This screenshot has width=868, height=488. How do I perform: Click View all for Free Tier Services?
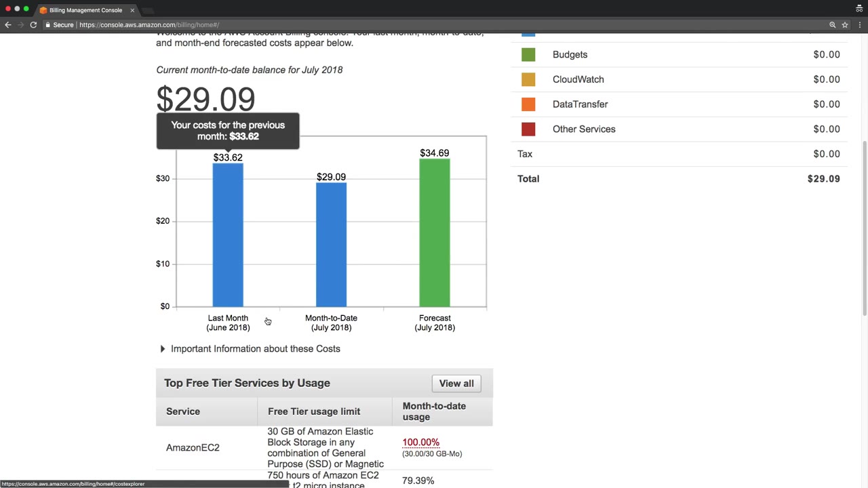456,384
